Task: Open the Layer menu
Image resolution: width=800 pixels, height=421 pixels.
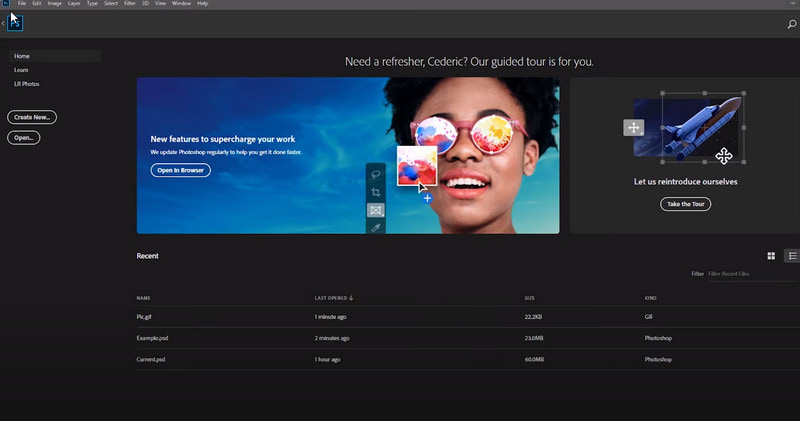Action: click(74, 3)
